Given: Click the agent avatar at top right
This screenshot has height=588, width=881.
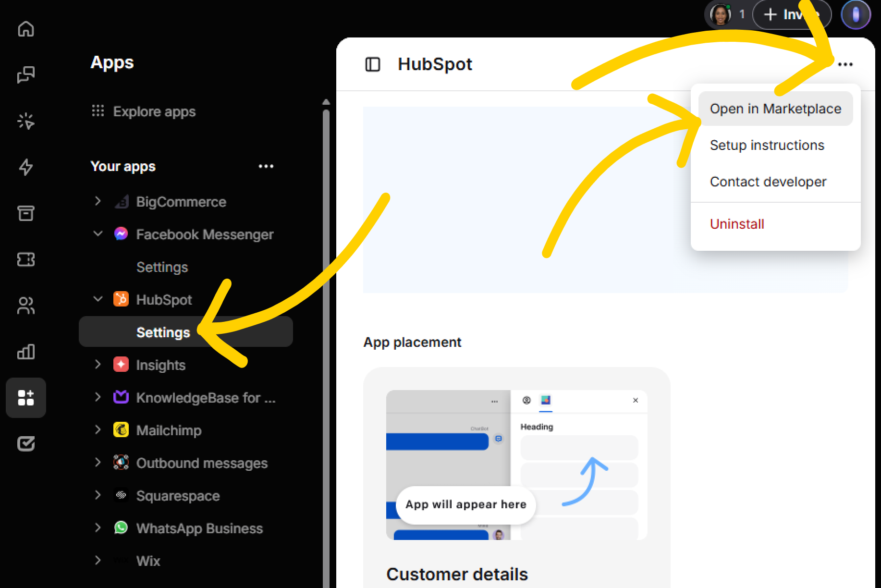Looking at the screenshot, I should (720, 14).
